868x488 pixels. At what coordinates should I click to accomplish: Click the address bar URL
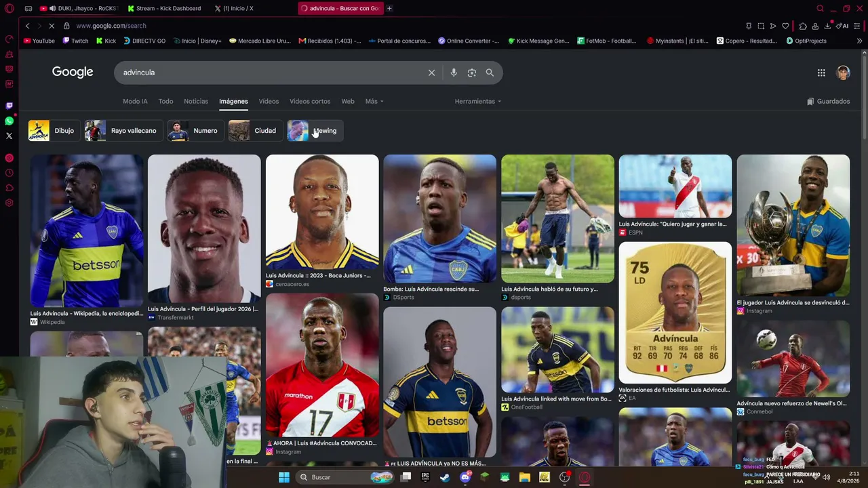coord(111,26)
